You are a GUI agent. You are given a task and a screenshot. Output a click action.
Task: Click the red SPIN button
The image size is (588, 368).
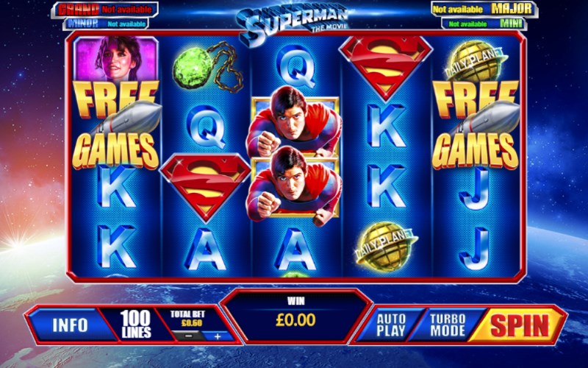click(x=520, y=325)
